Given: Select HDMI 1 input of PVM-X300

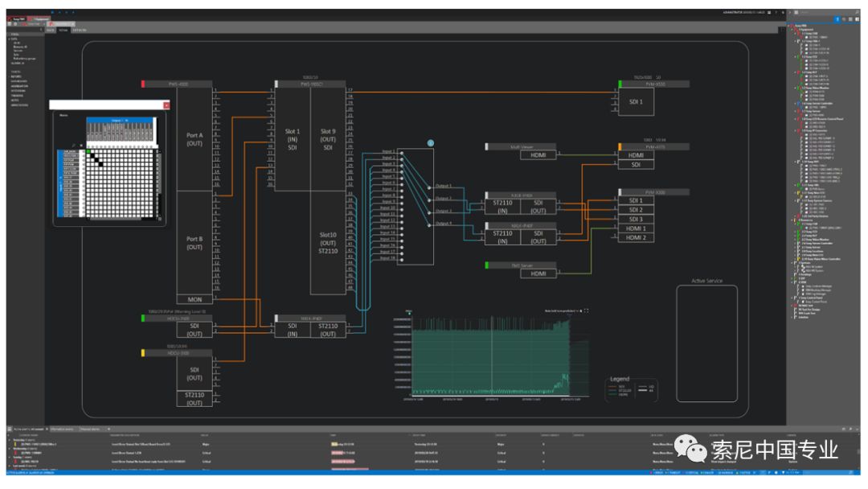Looking at the screenshot, I should (x=636, y=228).
